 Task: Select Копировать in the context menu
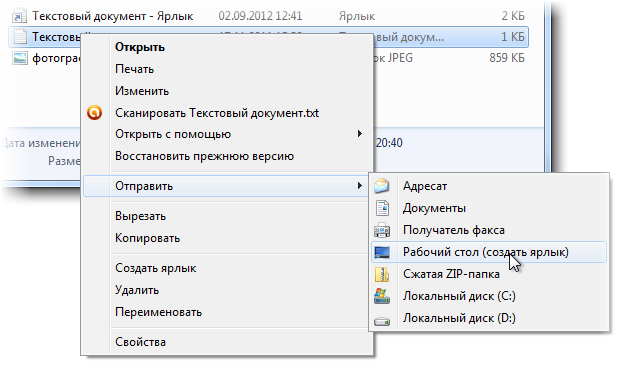pos(227,238)
